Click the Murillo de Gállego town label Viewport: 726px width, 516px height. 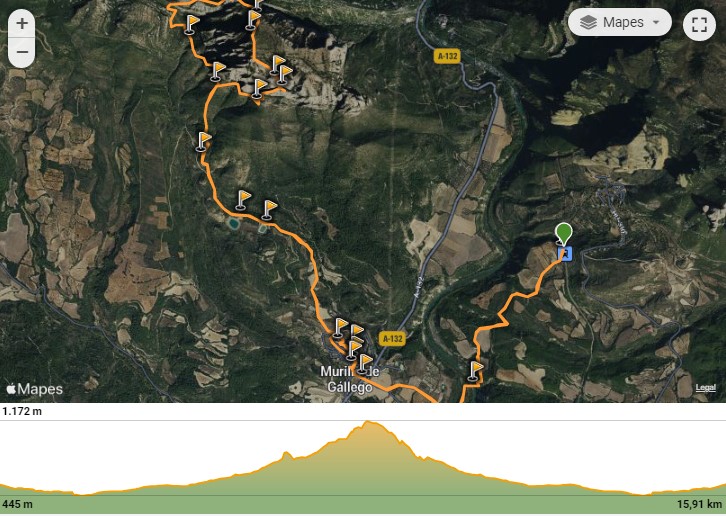pos(350,379)
